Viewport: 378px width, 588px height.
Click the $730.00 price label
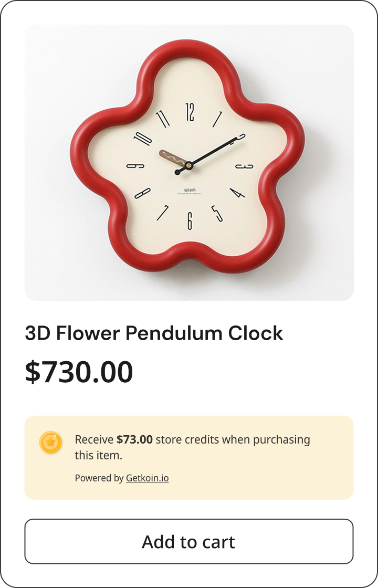tap(79, 372)
